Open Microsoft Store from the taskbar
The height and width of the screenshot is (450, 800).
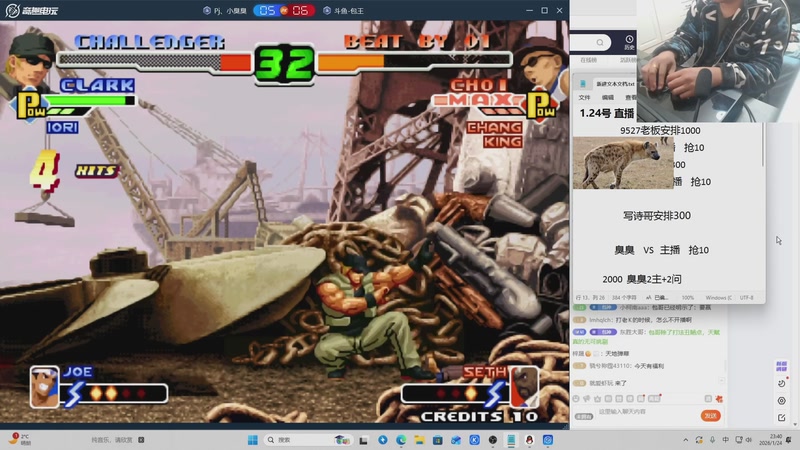pos(438,440)
